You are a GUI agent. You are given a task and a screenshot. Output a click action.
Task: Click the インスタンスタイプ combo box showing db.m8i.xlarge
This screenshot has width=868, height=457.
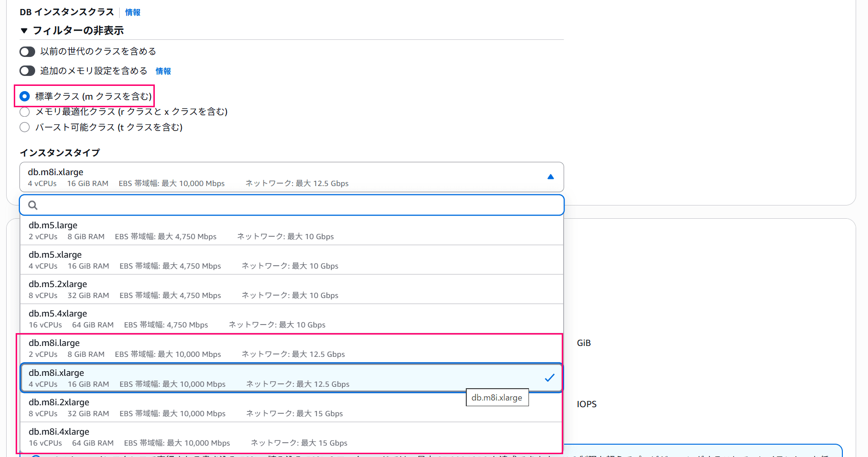point(292,177)
